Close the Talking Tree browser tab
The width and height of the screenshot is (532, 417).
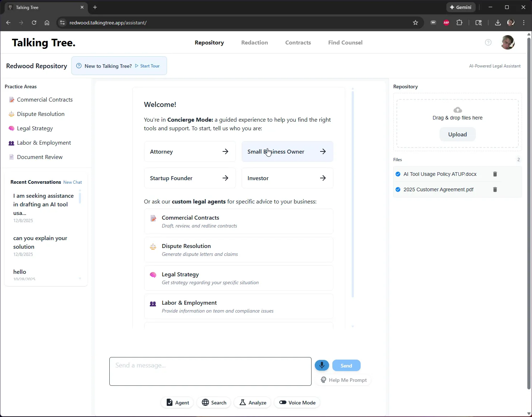[82, 7]
